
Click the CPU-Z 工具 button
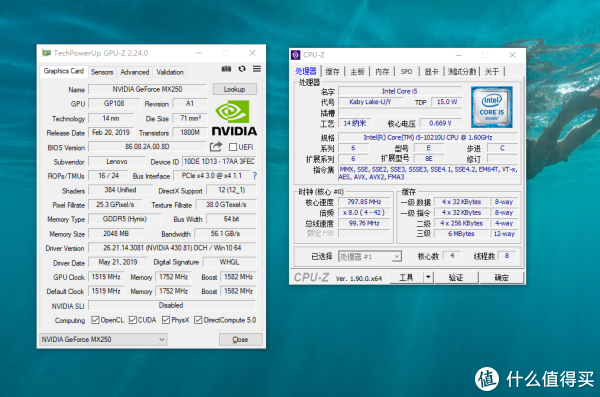[x=406, y=277]
